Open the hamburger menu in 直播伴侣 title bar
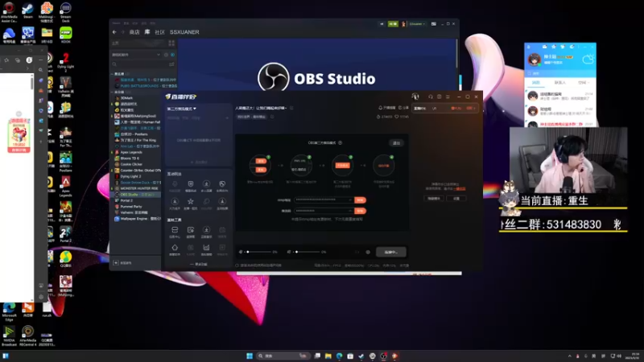This screenshot has height=362, width=644. (x=448, y=97)
